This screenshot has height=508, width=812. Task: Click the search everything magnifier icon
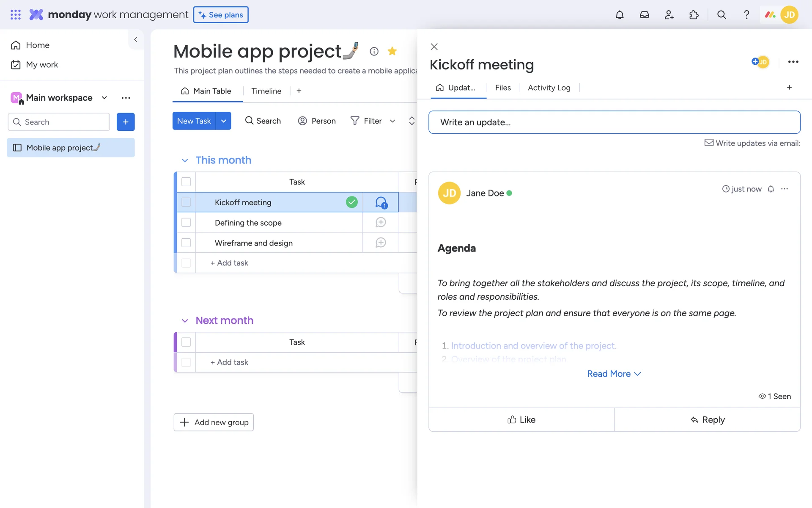[x=721, y=15]
